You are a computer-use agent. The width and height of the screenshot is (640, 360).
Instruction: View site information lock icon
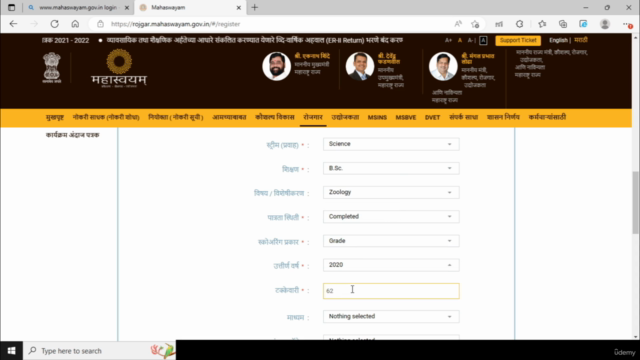[100, 24]
